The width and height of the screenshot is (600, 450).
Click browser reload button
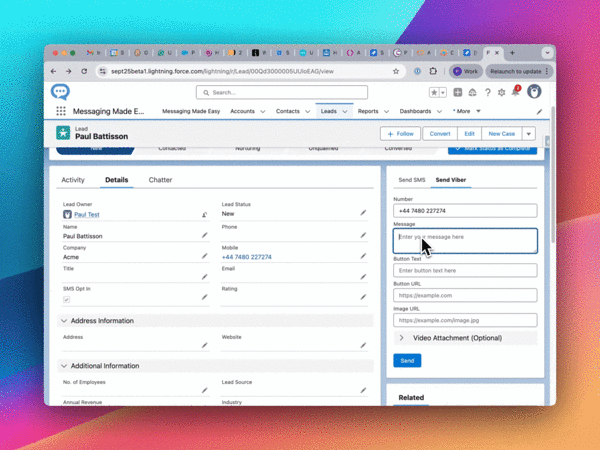click(x=85, y=72)
